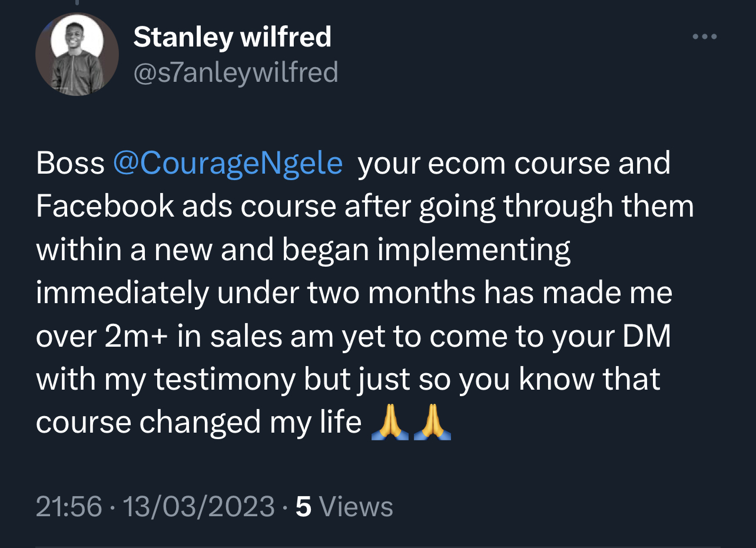Click the bold view count number 5
The height and width of the screenshot is (548, 756).
point(303,507)
